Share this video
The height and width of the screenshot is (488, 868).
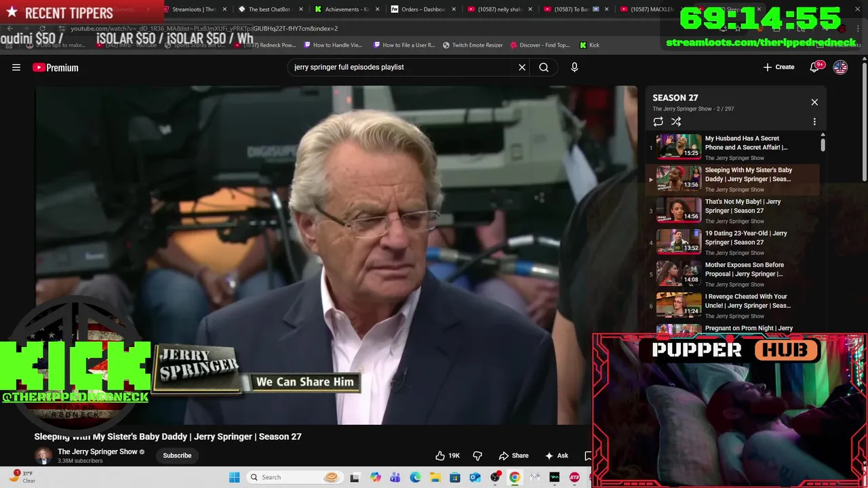tap(513, 455)
